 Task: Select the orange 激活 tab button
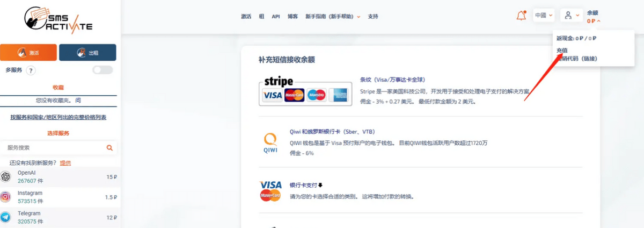coord(28,53)
